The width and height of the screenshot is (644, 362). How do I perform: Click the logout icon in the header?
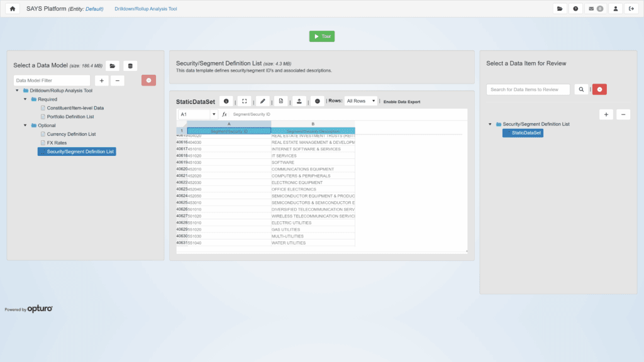point(631,9)
